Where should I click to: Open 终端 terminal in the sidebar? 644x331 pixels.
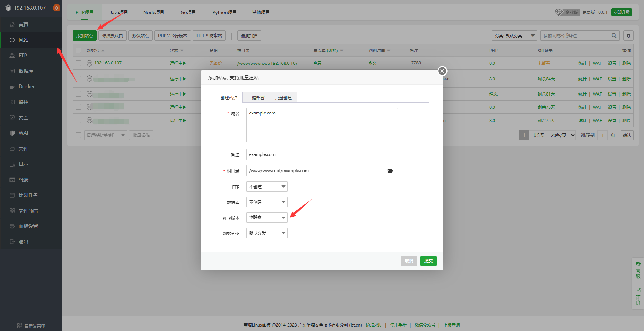click(23, 180)
